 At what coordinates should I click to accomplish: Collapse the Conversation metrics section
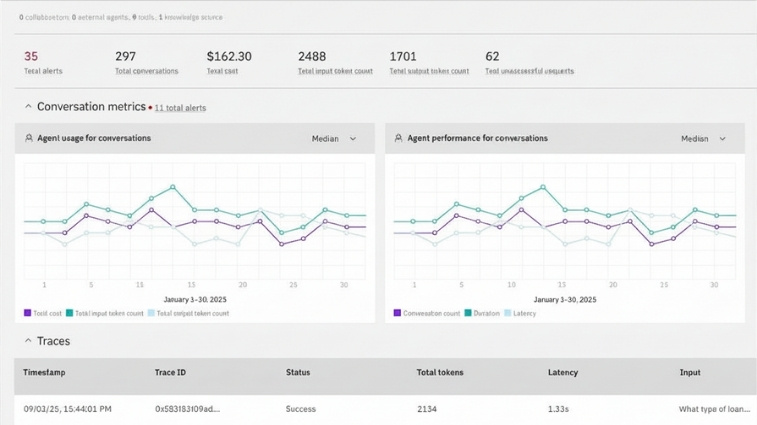[27, 107]
